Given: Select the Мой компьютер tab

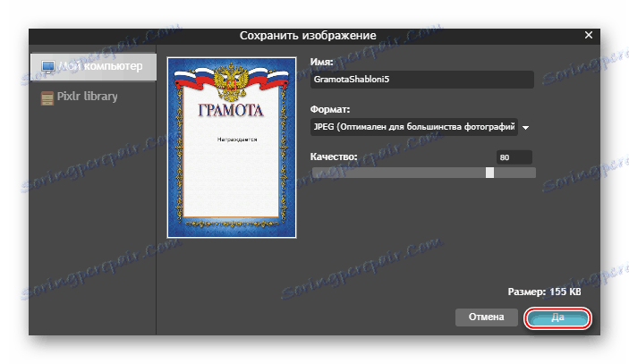Looking at the screenshot, I should coord(93,66).
